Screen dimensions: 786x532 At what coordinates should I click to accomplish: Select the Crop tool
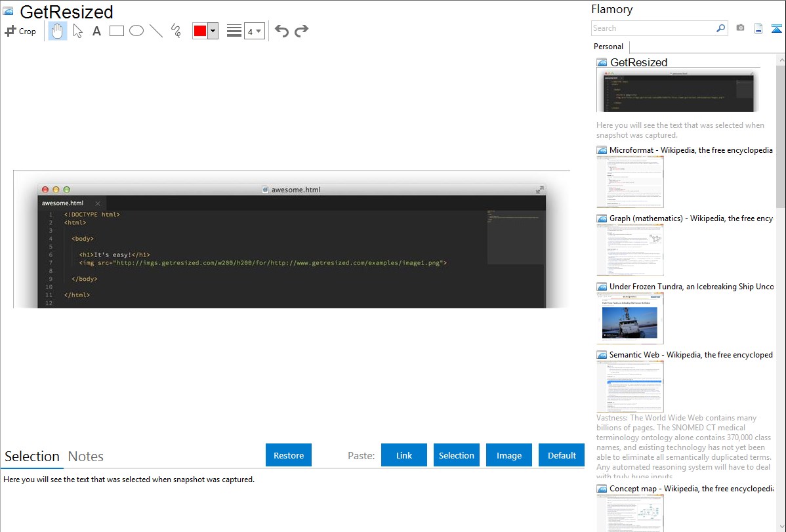tap(20, 31)
